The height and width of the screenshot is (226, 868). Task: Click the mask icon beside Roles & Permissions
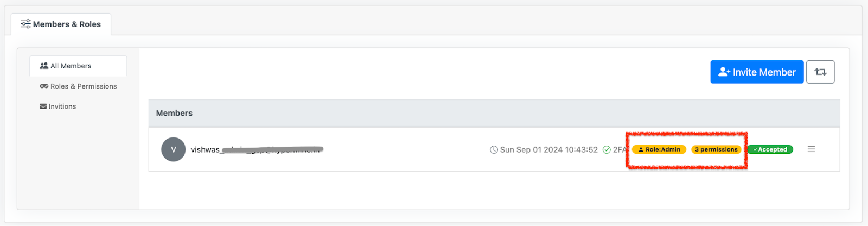tap(44, 86)
